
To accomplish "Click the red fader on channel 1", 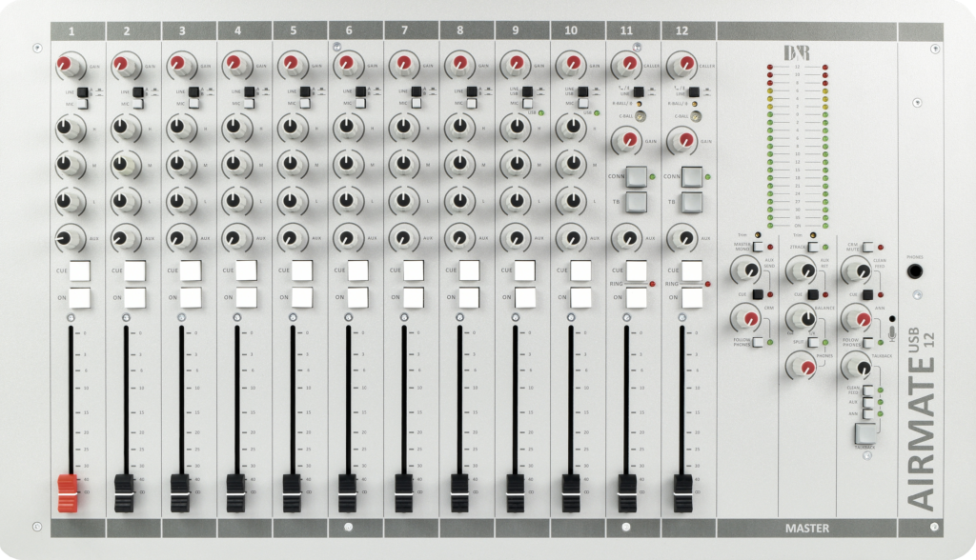I will 69,490.
